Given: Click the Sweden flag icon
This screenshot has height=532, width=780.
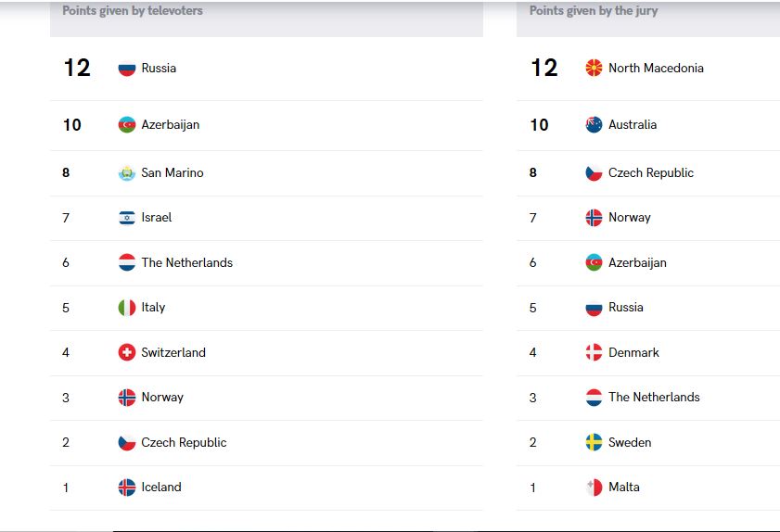Looking at the screenshot, I should tap(594, 442).
